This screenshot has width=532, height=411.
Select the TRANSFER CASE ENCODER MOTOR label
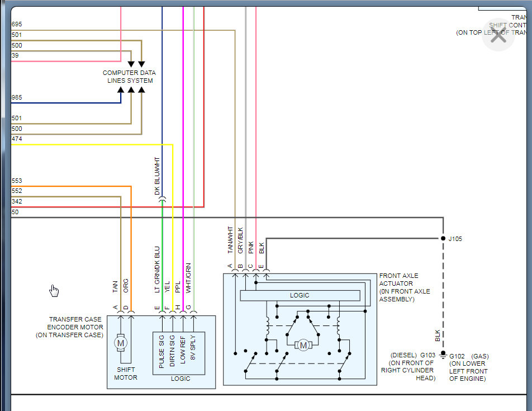75,323
